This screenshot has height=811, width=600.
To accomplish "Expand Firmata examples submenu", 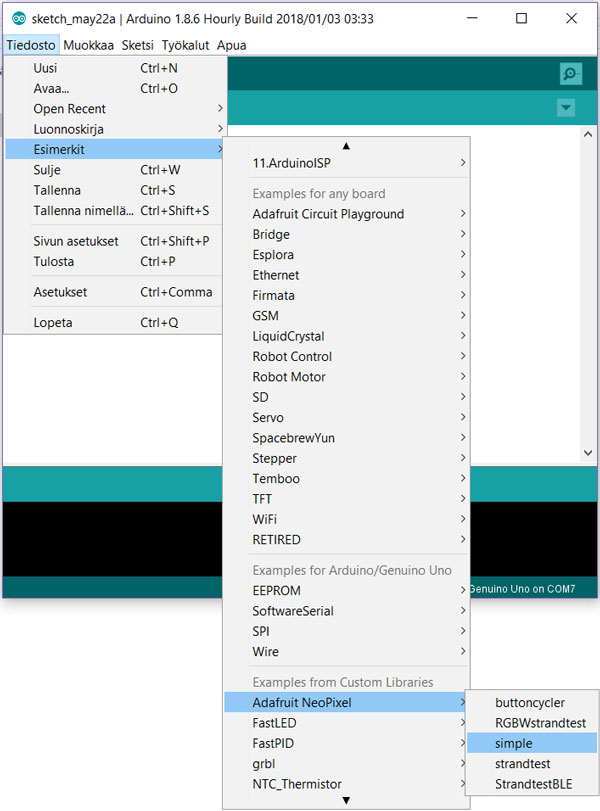I will click(347, 295).
